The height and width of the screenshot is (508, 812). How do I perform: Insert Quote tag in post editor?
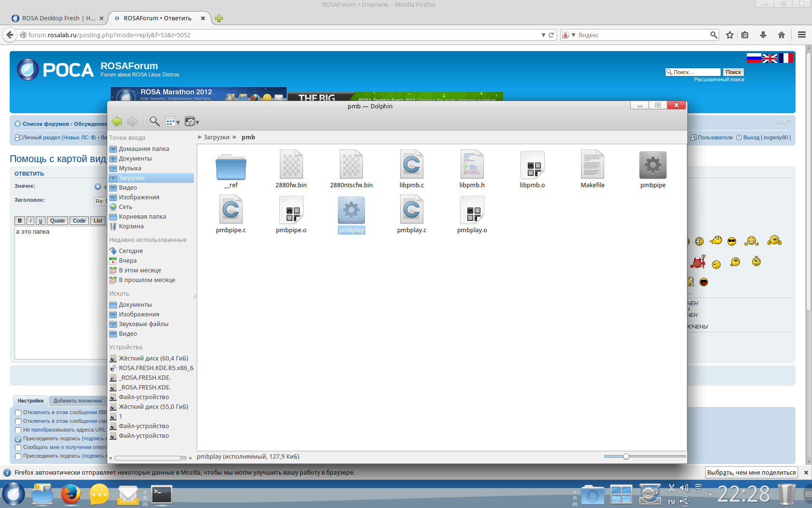pos(58,221)
